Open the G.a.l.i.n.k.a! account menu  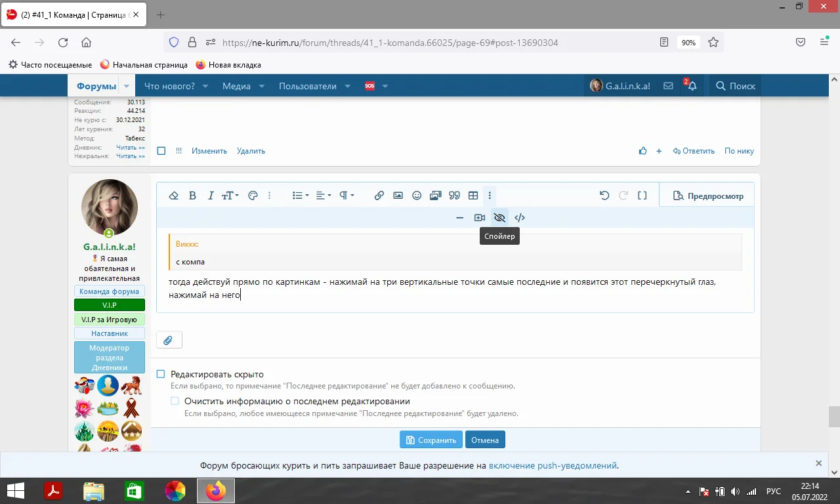[x=620, y=86]
